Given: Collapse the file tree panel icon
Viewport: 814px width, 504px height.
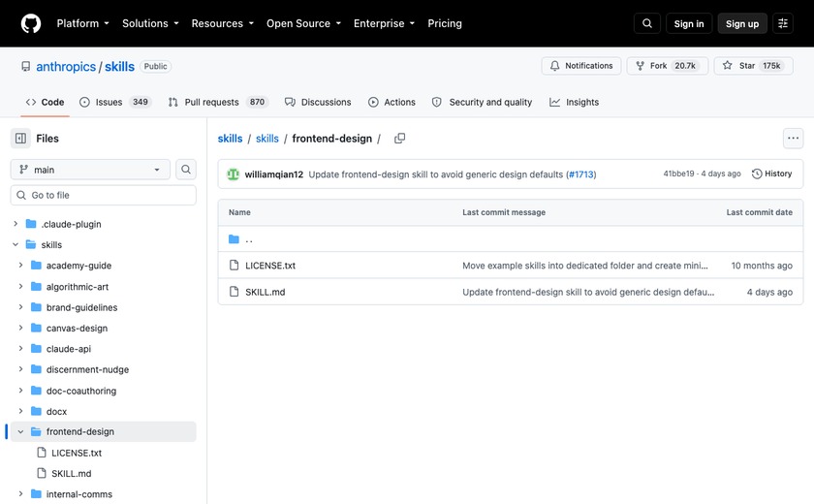Looking at the screenshot, I should click(20, 139).
